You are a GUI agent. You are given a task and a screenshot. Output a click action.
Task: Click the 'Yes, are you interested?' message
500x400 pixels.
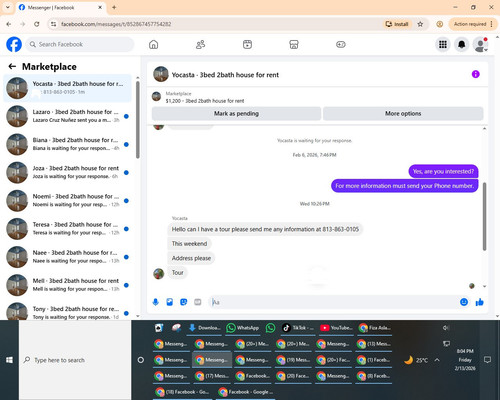pyautogui.click(x=443, y=171)
